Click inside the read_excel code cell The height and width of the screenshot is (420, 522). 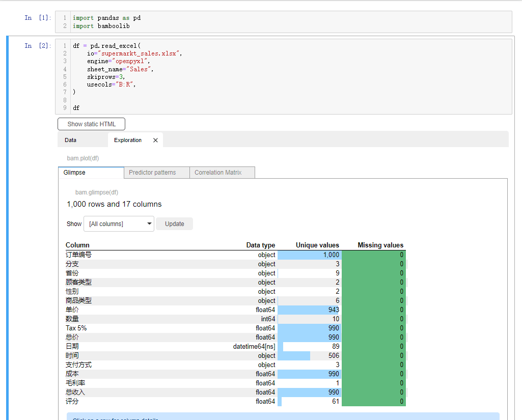tap(283, 76)
